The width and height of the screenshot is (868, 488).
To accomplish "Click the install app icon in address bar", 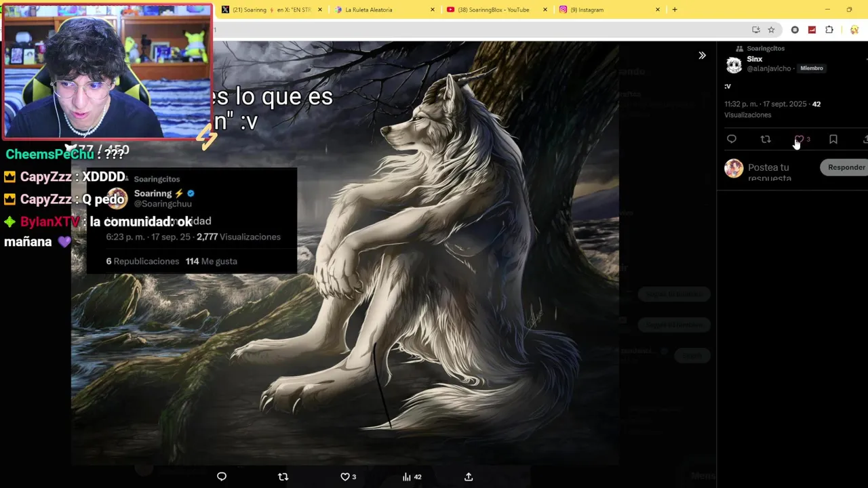I will 756,30.
